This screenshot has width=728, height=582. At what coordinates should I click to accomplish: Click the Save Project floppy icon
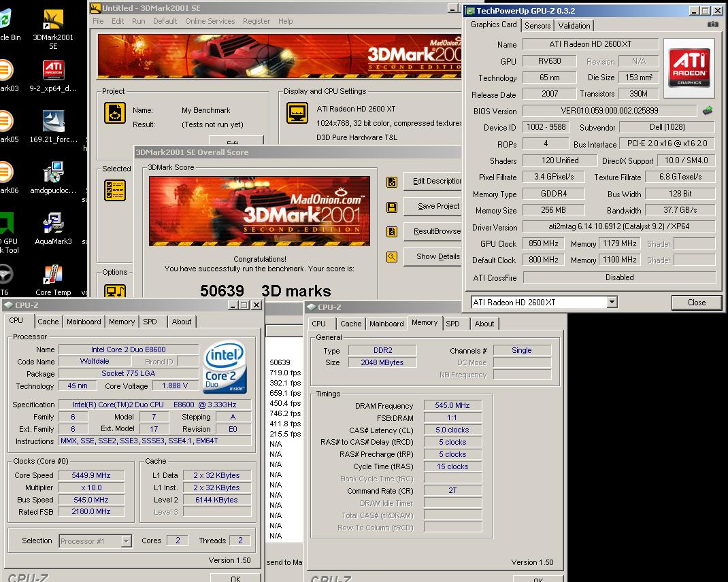pos(392,207)
